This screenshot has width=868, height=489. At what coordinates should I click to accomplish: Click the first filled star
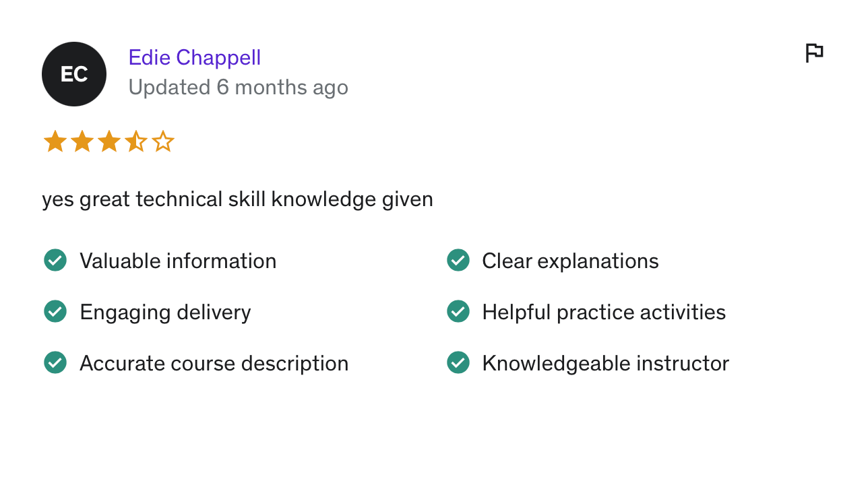coord(55,142)
